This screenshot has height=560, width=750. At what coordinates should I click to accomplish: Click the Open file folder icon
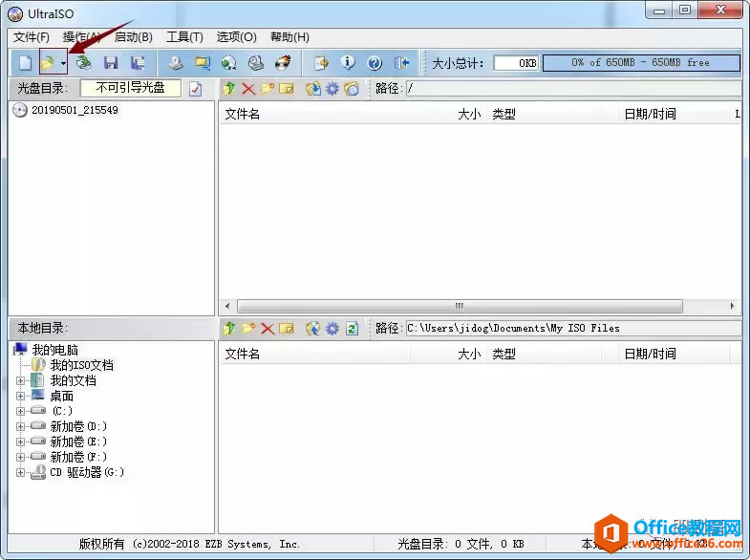coord(48,63)
